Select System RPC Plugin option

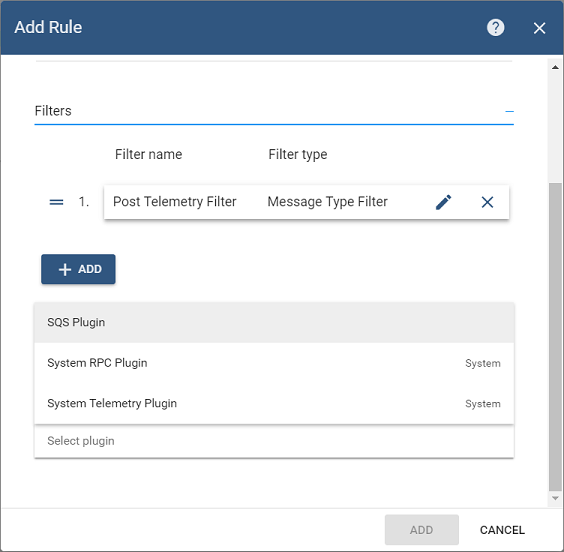pyautogui.click(x=274, y=363)
